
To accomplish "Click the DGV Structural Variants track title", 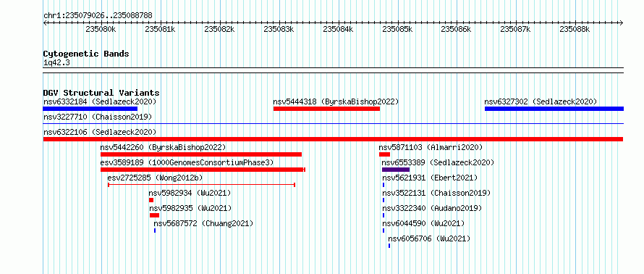I will coord(101,93).
